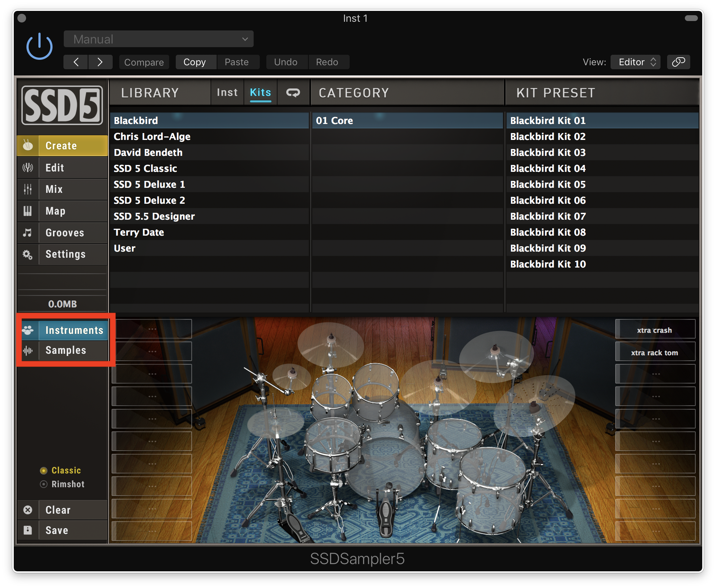The width and height of the screenshot is (716, 588).
Task: Click the hi-hat cymbal in kit
Action: coord(275,422)
